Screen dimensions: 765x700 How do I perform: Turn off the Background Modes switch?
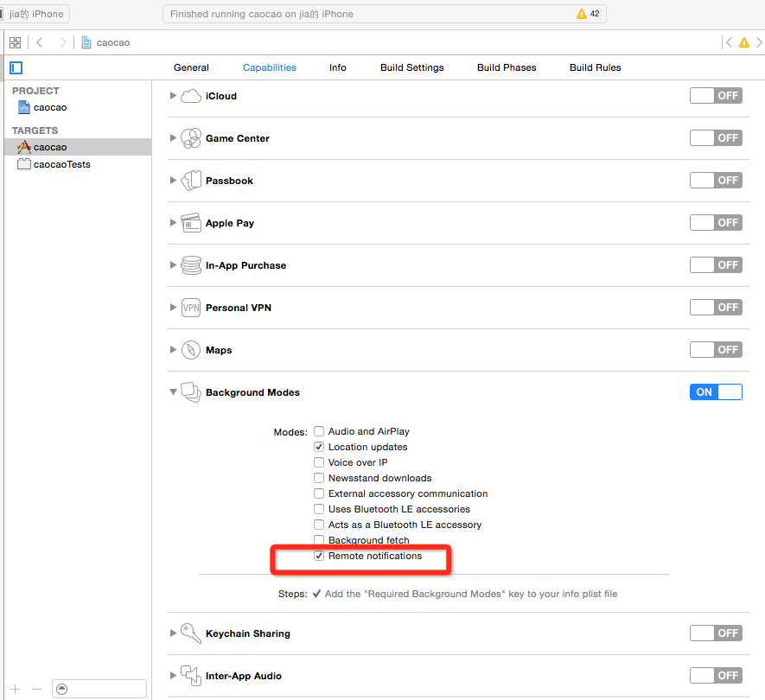point(716,392)
